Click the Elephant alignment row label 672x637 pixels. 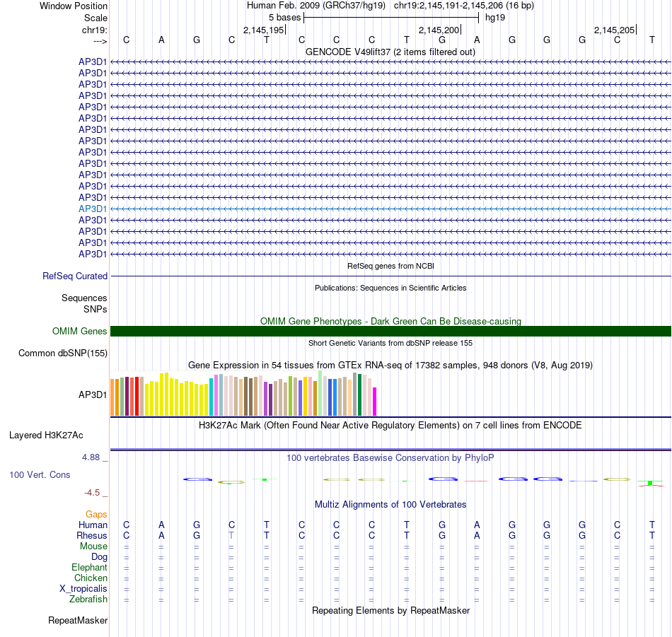(90, 567)
